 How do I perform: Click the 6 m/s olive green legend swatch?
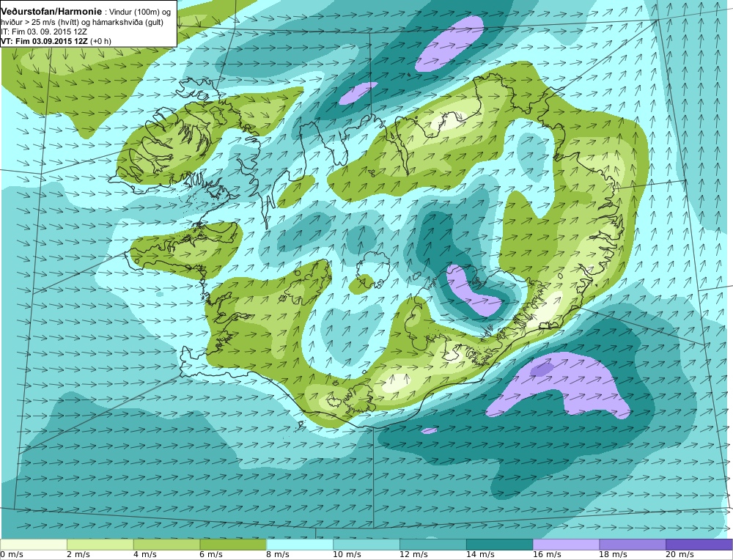(x=233, y=545)
